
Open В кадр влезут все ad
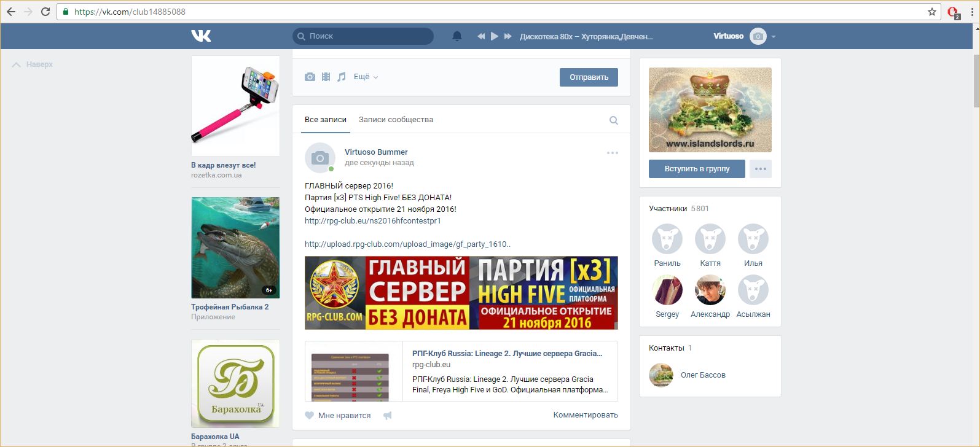point(223,165)
